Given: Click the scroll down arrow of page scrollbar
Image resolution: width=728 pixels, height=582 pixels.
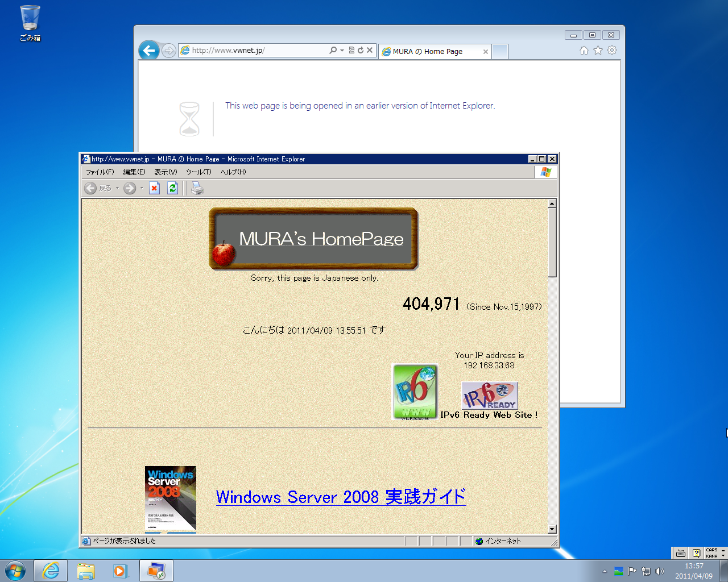Looking at the screenshot, I should click(x=552, y=529).
